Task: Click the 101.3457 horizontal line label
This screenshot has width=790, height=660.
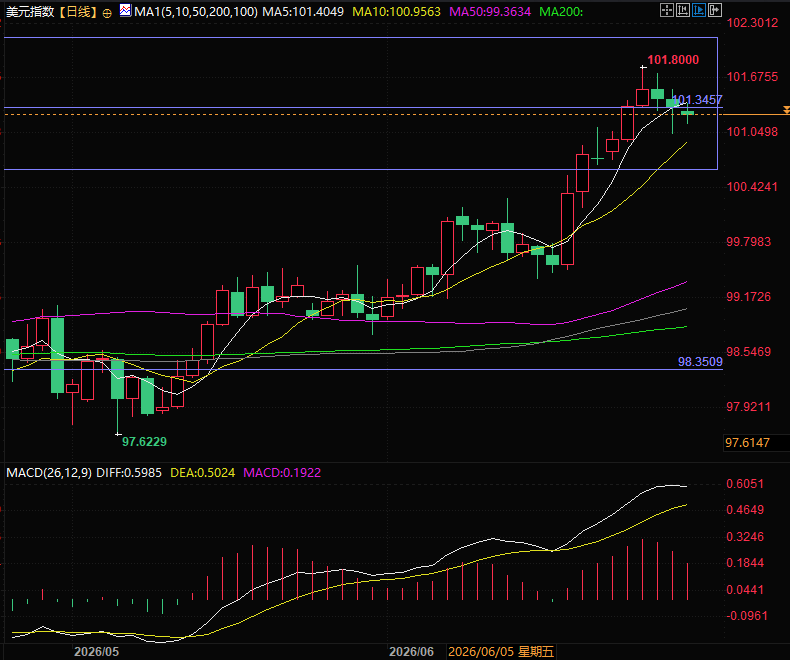Action: [698, 100]
